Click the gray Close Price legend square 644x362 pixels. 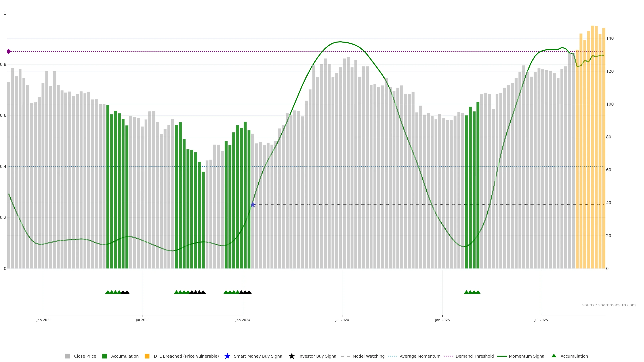pos(67,356)
